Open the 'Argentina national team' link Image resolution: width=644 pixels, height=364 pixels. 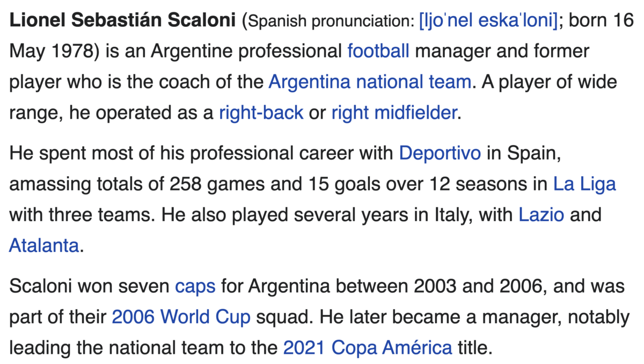[370, 82]
